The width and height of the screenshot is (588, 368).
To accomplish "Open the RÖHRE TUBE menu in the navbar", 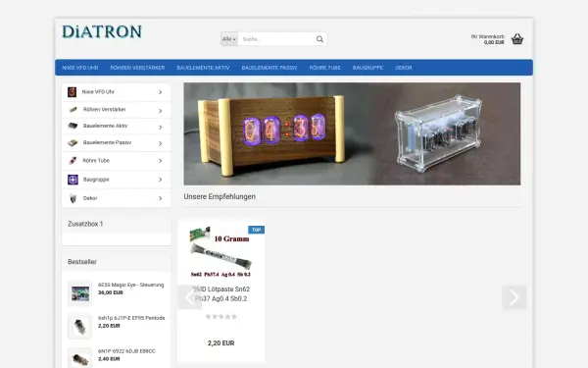I will (324, 68).
